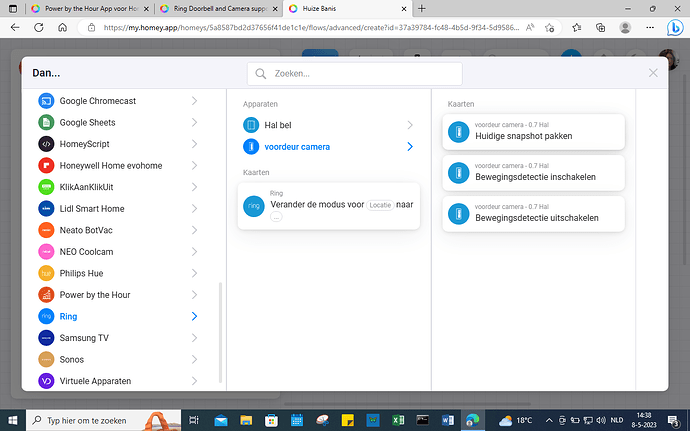Click the app list vertical scrollbar
The height and width of the screenshot is (431, 690).
click(220, 332)
